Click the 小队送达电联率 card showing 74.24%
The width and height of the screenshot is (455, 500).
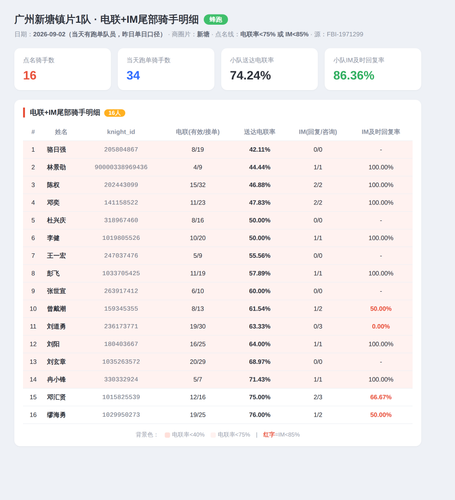point(269,69)
